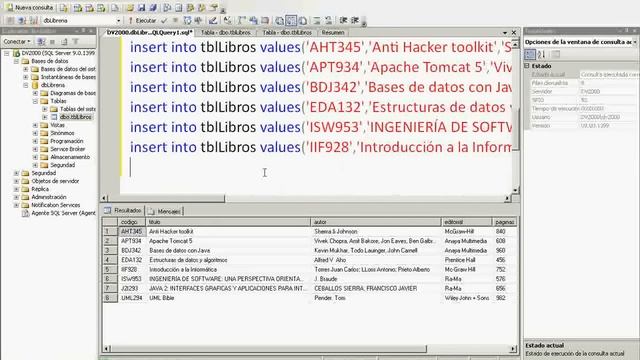
Task: Display the estimated execution plan
Action: (187, 20)
